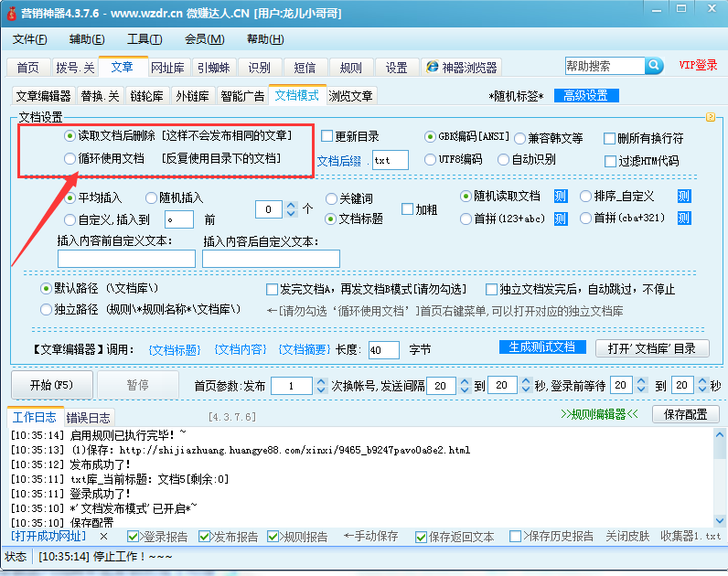Screen dimensions: 728x576
Task: Increase the first 登录前等待 stepper
Action: tap(641, 380)
